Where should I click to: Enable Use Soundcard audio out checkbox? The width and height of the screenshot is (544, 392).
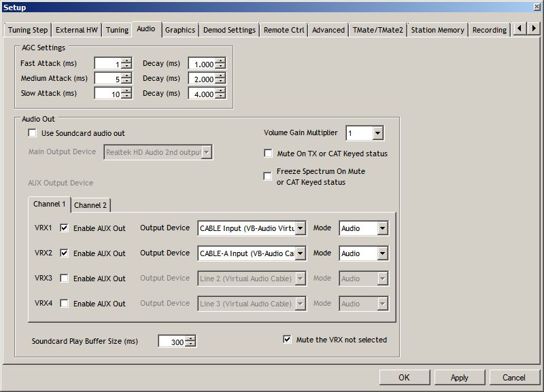32,133
